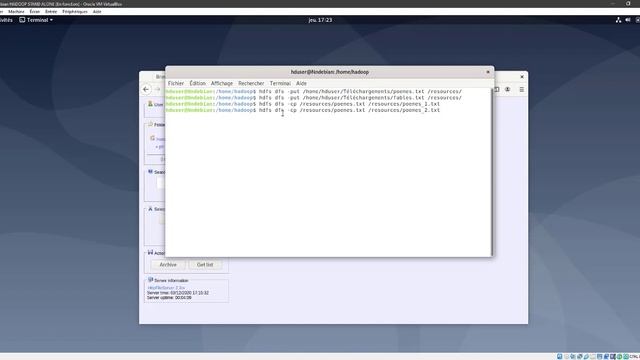Screen dimensions: 640x360
Task: Click the Search panel icon in browser
Action: pos(150,172)
